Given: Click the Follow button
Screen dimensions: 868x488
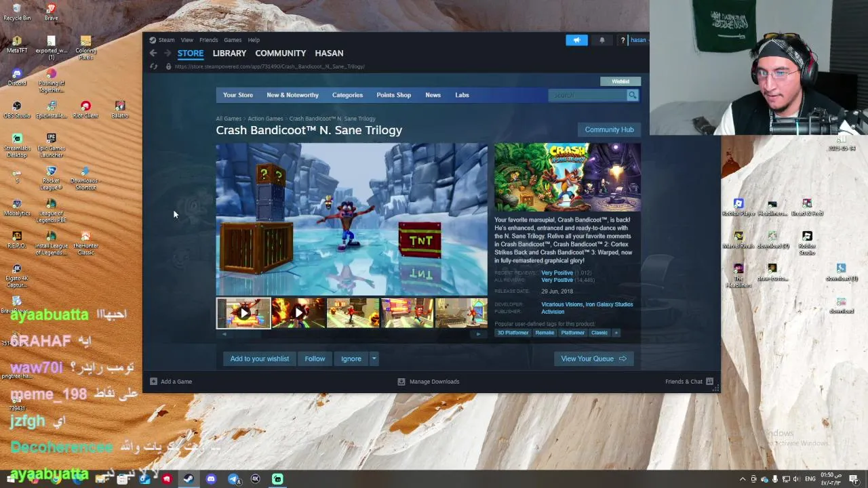Looking at the screenshot, I should click(315, 359).
